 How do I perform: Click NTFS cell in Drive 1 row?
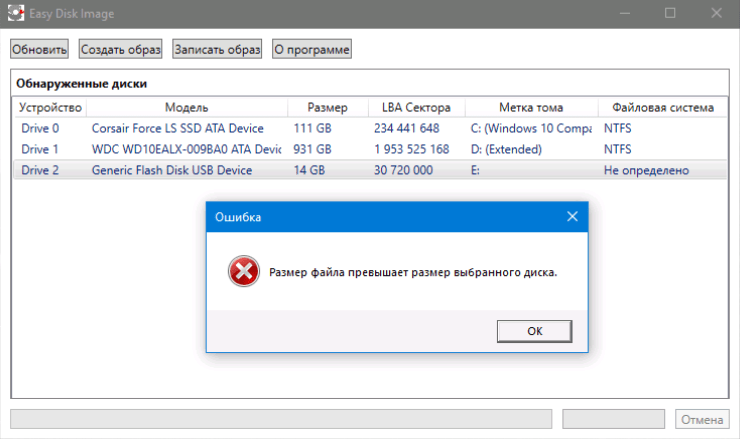617,149
